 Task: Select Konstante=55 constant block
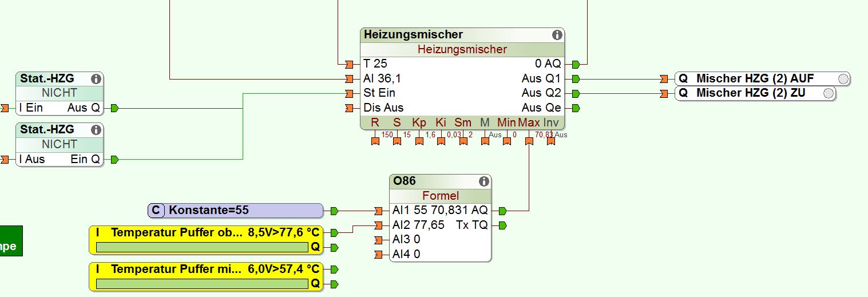[x=235, y=211]
